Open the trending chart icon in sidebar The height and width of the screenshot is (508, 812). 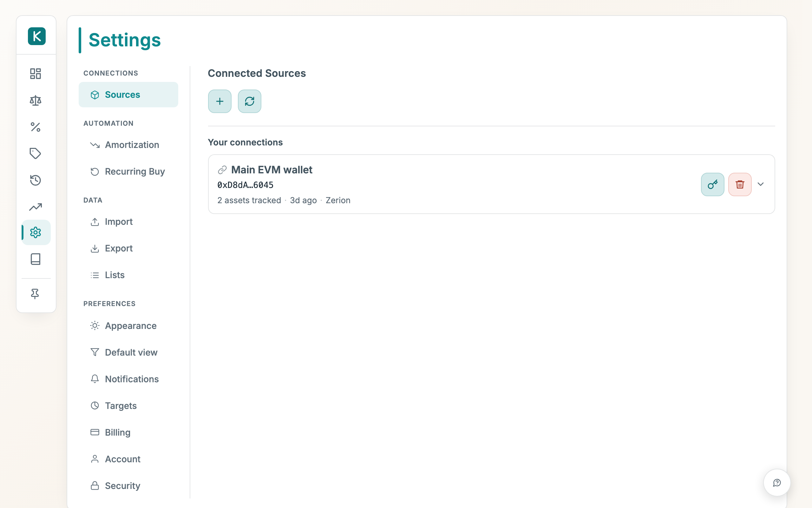point(36,207)
